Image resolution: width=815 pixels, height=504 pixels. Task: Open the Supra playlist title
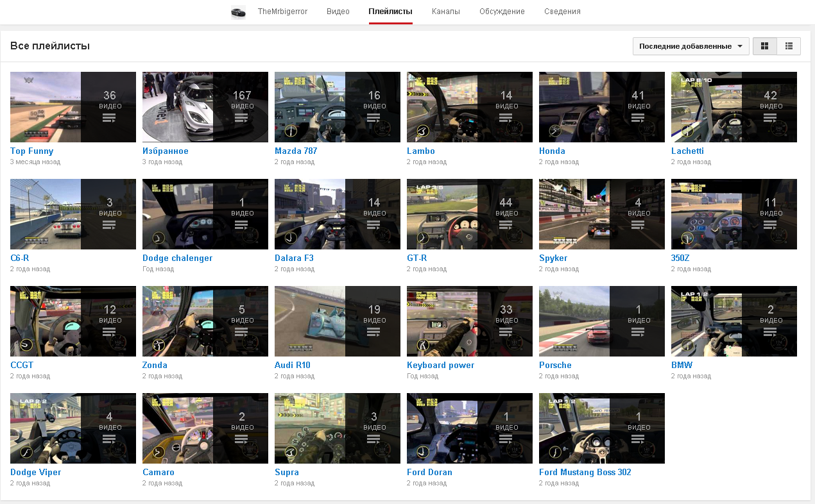point(287,473)
